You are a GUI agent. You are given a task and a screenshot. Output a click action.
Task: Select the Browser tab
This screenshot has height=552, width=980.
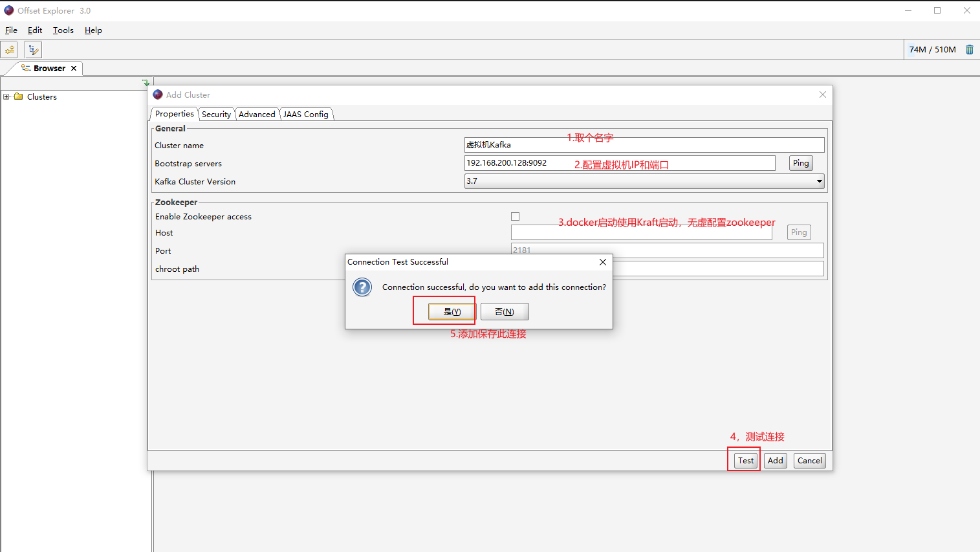click(x=49, y=68)
